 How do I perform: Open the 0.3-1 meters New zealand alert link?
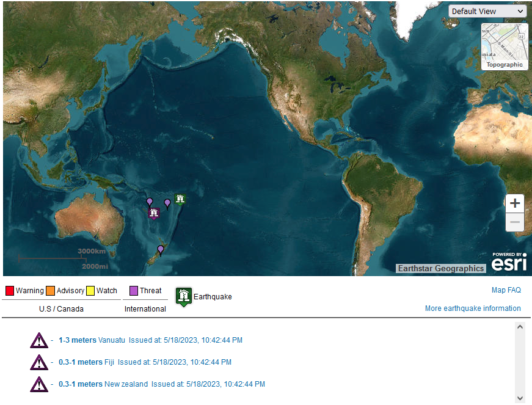162,384
